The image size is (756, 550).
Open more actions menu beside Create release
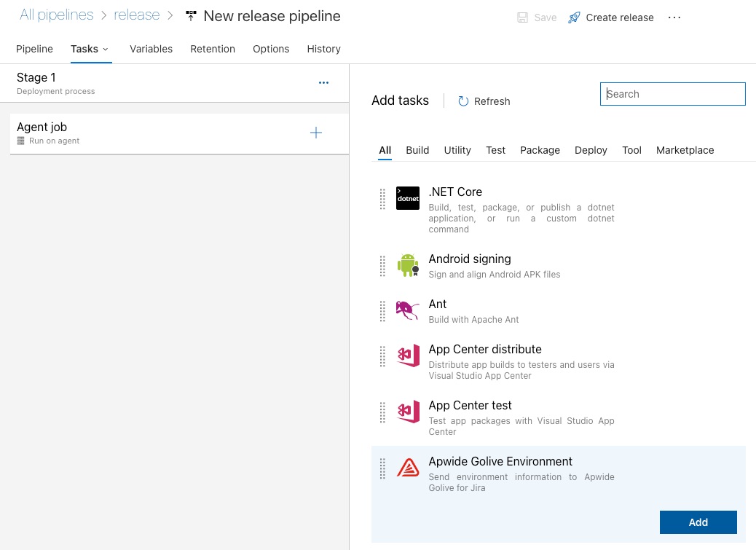pyautogui.click(x=674, y=17)
